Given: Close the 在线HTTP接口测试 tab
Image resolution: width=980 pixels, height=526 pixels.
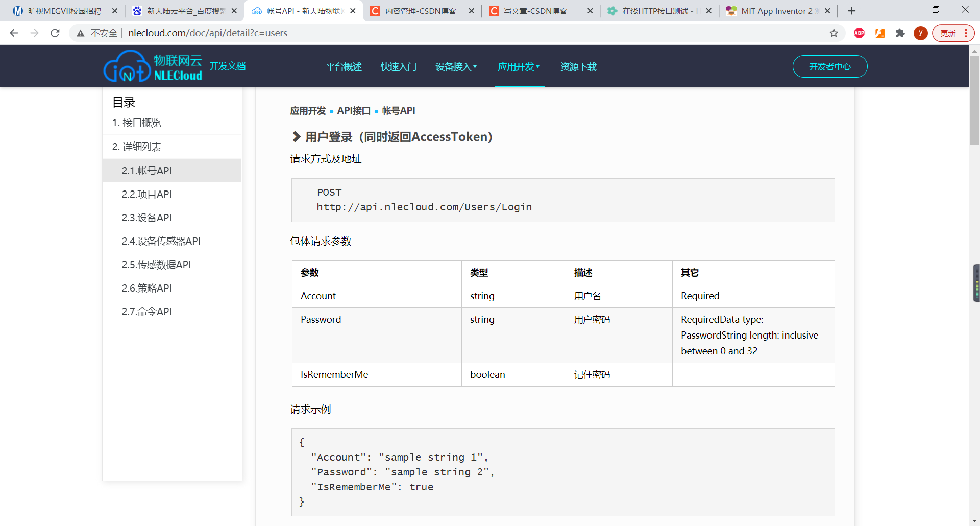Looking at the screenshot, I should pyautogui.click(x=708, y=11).
